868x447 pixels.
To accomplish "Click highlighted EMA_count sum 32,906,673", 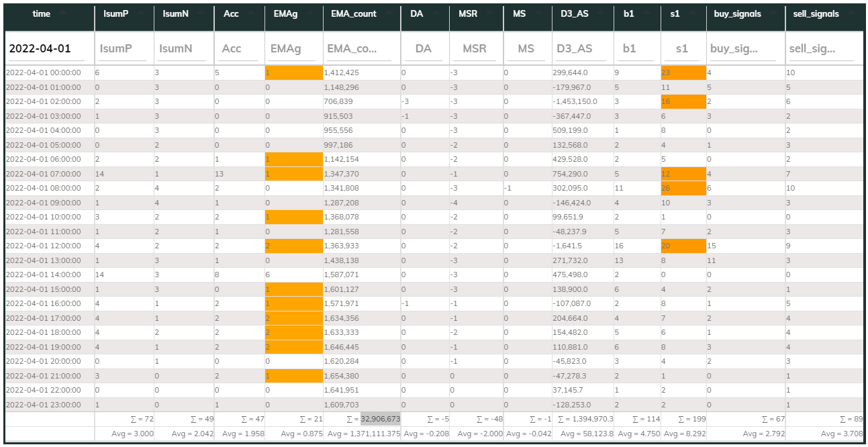I will click(380, 419).
